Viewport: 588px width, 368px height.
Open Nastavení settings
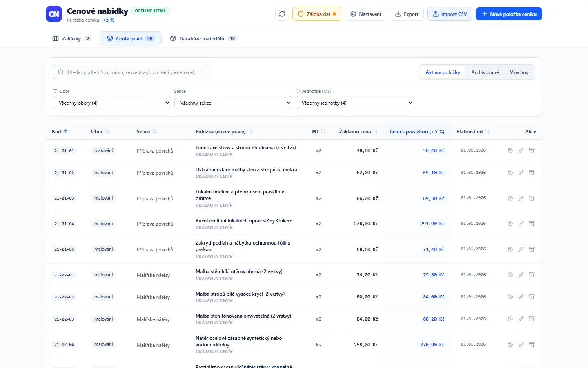(365, 14)
